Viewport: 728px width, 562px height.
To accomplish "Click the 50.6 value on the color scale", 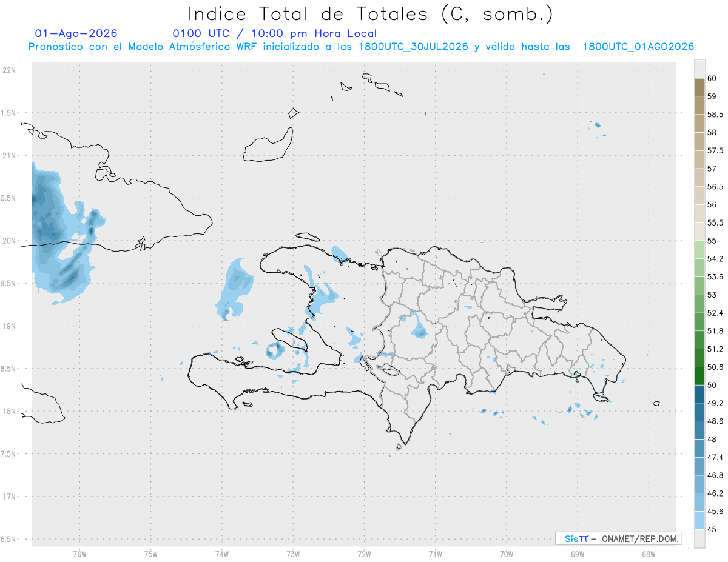I will (x=715, y=367).
